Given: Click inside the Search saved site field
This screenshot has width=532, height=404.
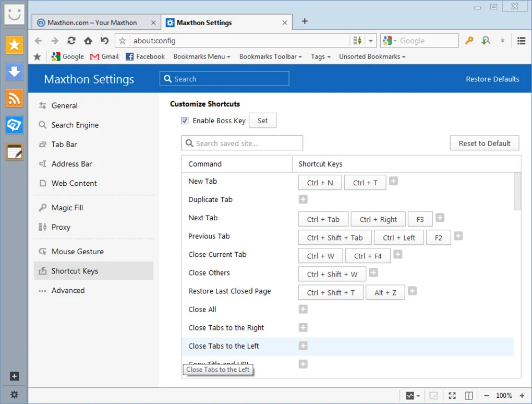Looking at the screenshot, I should (x=241, y=142).
